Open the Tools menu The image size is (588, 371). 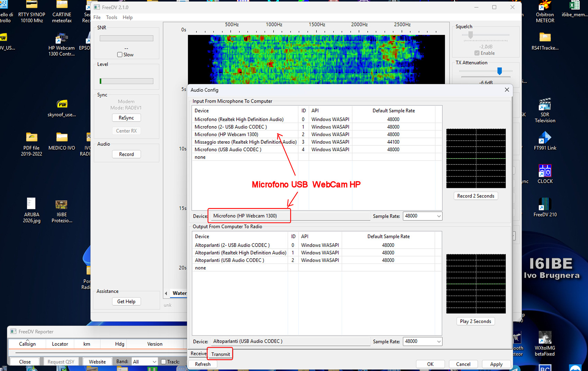(111, 17)
